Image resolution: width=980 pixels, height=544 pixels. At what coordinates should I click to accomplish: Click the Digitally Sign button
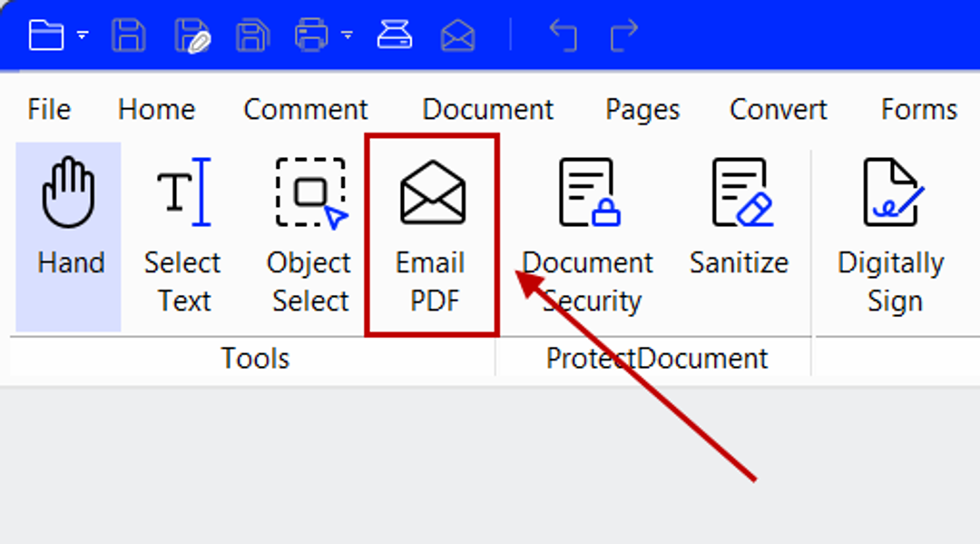point(891,236)
